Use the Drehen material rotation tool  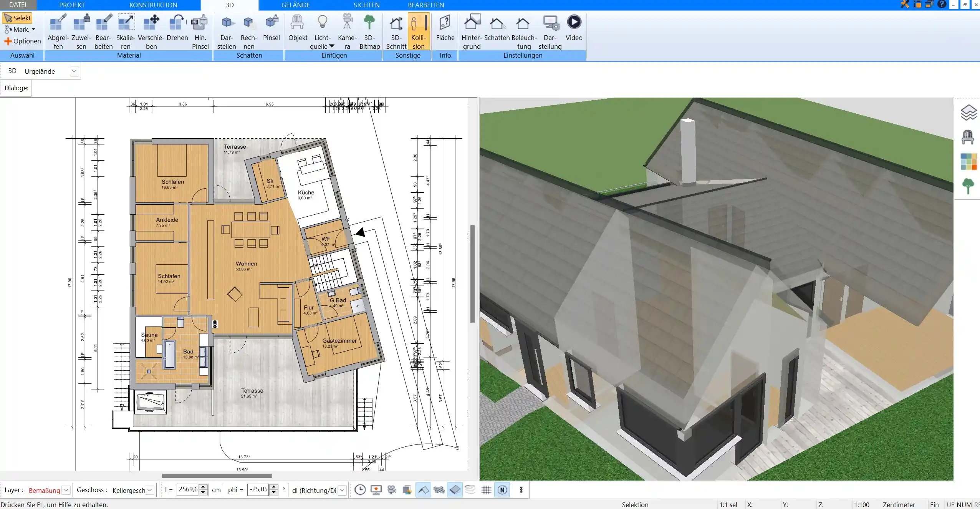pyautogui.click(x=177, y=28)
